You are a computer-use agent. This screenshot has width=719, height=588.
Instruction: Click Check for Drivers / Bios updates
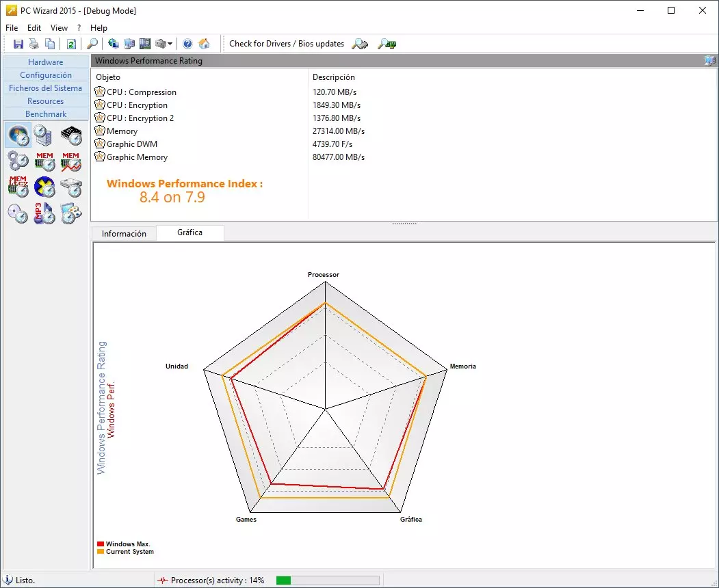[286, 44]
